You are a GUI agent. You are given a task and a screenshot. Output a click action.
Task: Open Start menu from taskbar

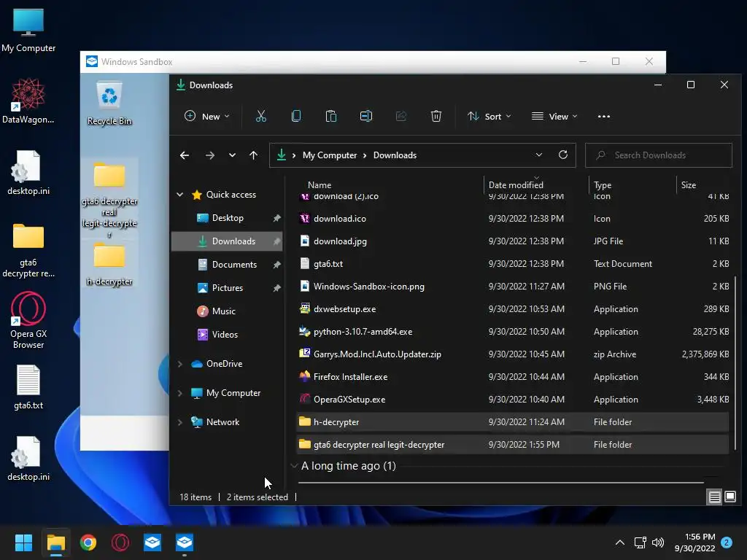pos(23,542)
